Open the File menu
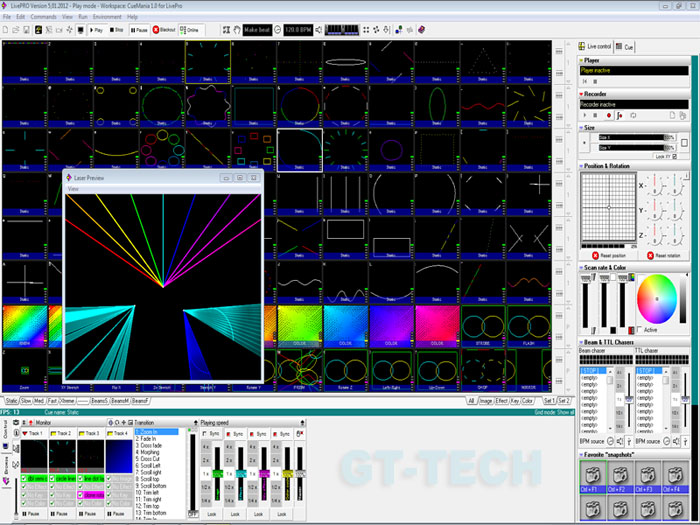Screen dimensions: 700x525 pos(7,17)
